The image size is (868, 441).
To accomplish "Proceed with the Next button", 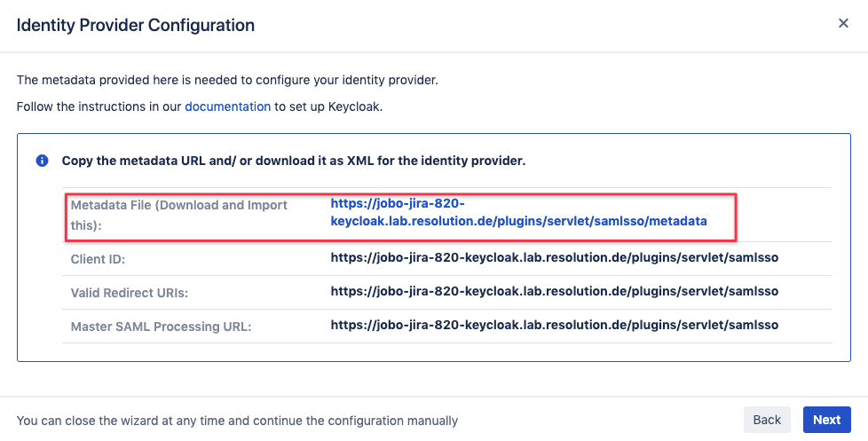I will [x=826, y=420].
